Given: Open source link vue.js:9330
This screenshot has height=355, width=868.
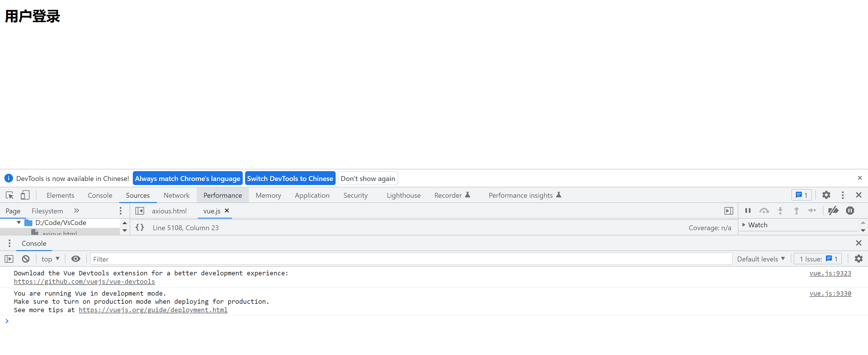Looking at the screenshot, I should tap(830, 293).
